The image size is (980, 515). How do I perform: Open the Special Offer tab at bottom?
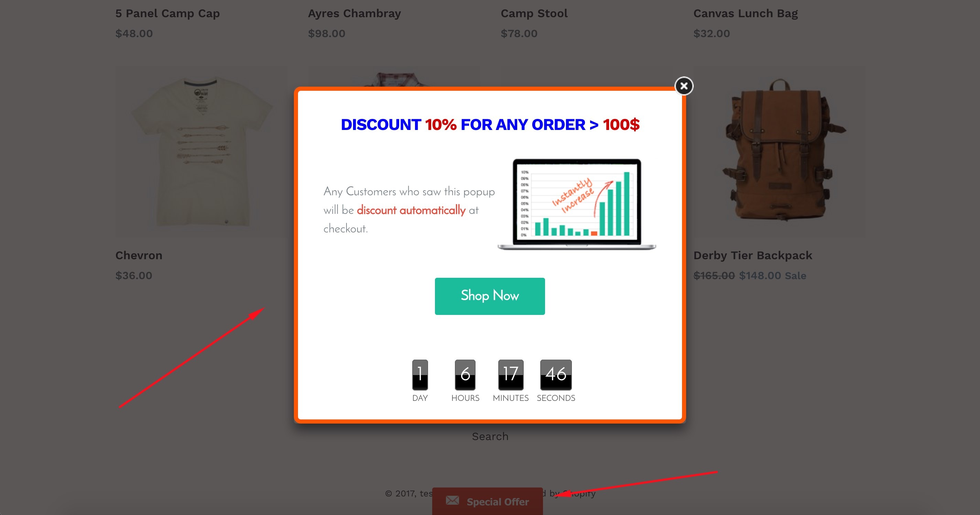[x=487, y=501]
